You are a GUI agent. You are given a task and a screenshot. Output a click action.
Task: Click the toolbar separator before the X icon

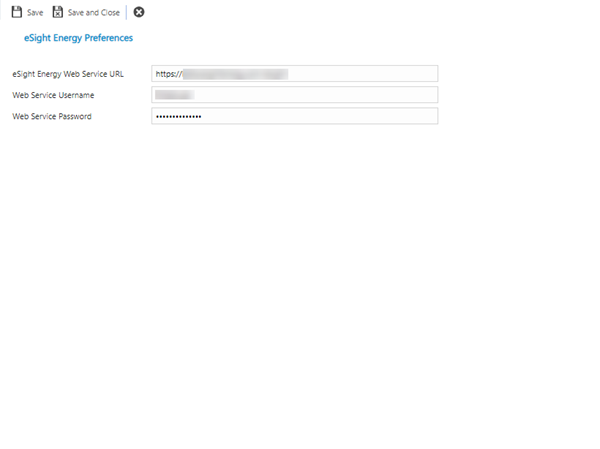pyautogui.click(x=126, y=12)
